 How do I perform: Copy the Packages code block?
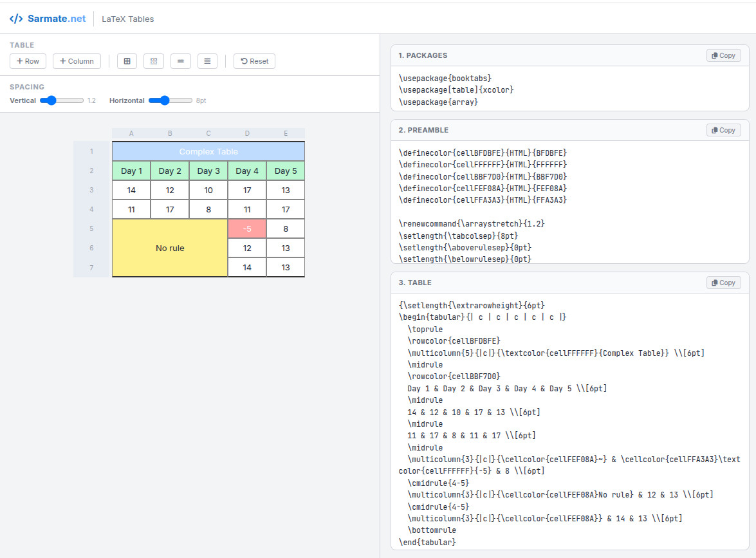(x=723, y=55)
